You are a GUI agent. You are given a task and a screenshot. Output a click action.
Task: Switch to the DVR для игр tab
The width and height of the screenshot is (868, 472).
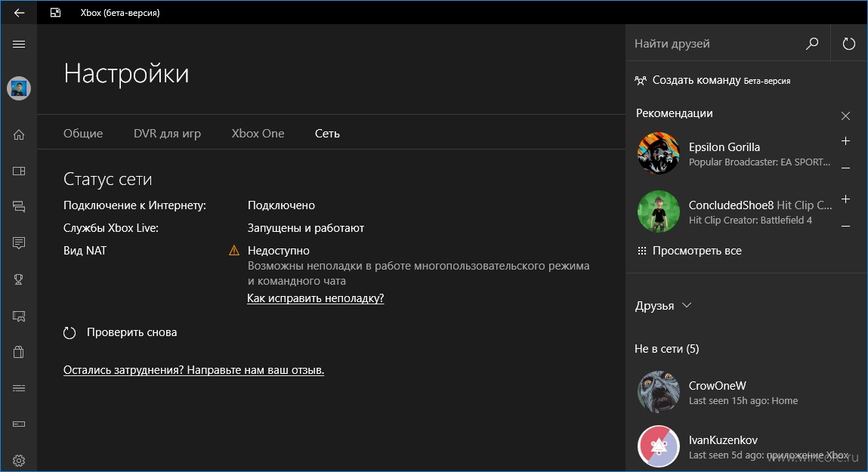(167, 134)
